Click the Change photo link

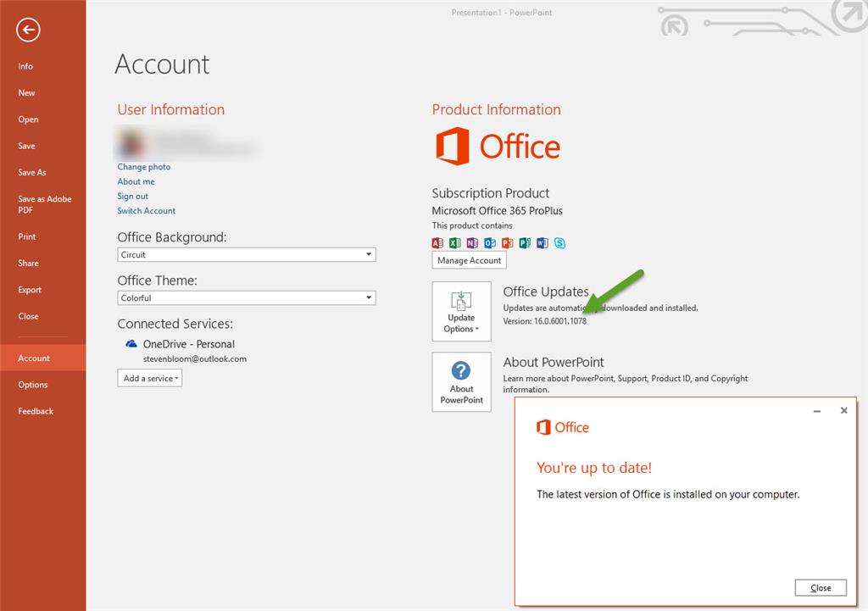[x=144, y=167]
